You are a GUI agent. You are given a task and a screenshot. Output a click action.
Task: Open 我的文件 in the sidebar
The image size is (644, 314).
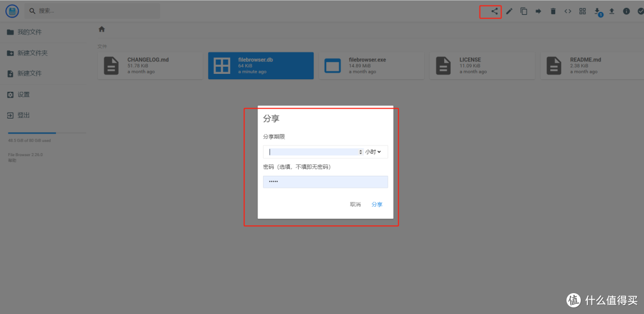[43, 32]
